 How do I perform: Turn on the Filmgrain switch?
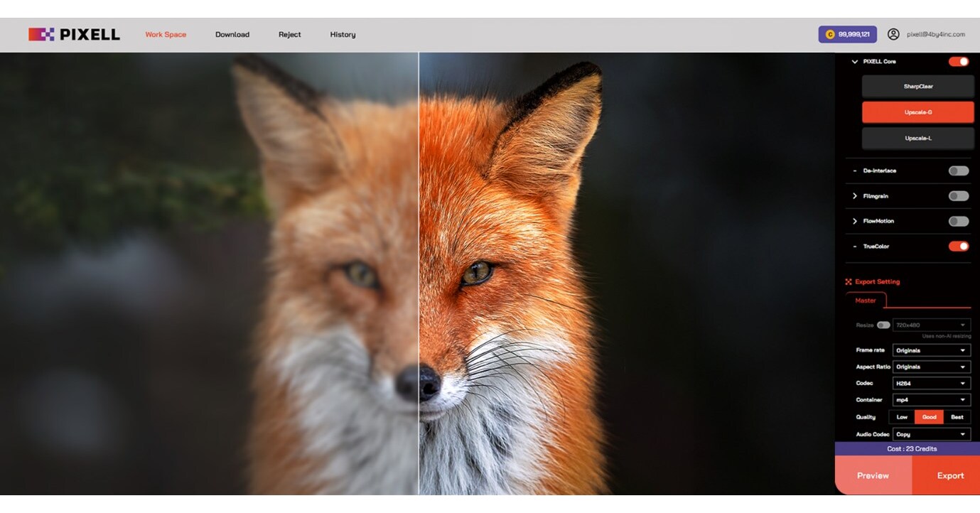point(958,196)
